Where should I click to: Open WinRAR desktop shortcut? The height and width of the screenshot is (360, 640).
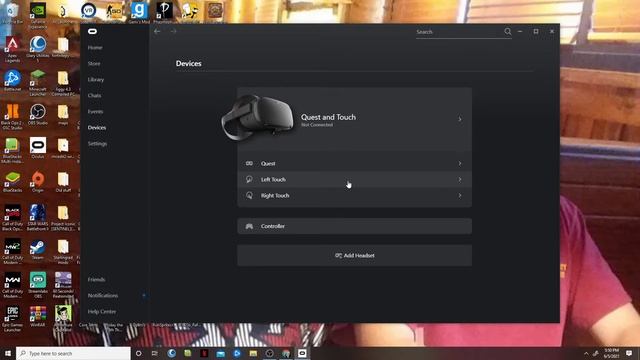(x=38, y=316)
